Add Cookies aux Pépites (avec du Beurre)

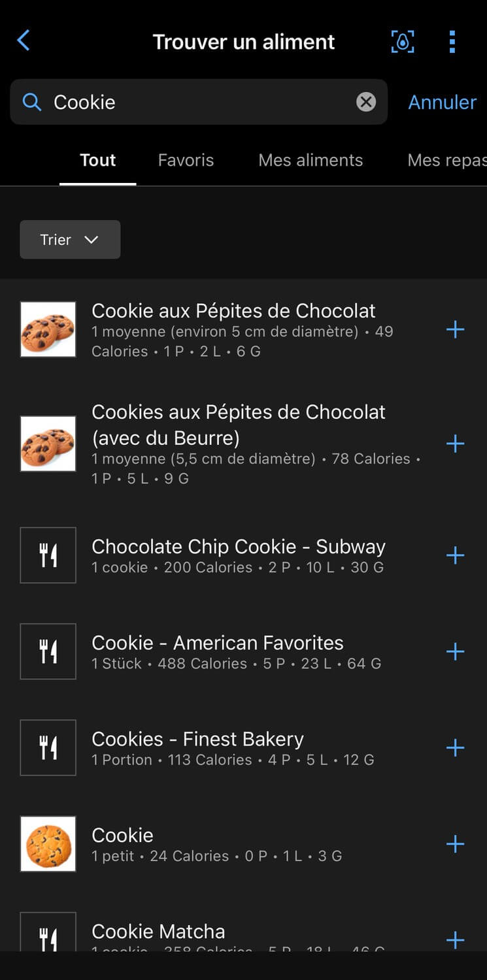pos(455,444)
